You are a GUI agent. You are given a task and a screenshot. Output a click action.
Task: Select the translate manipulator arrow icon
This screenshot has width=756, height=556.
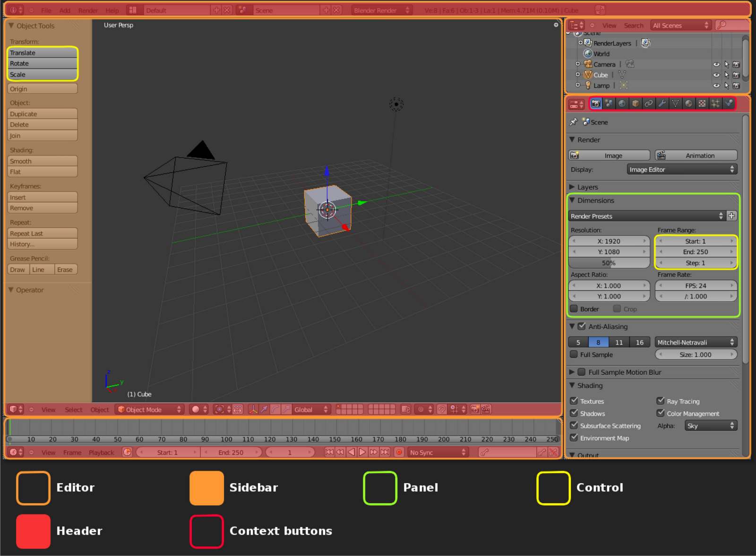click(x=264, y=410)
